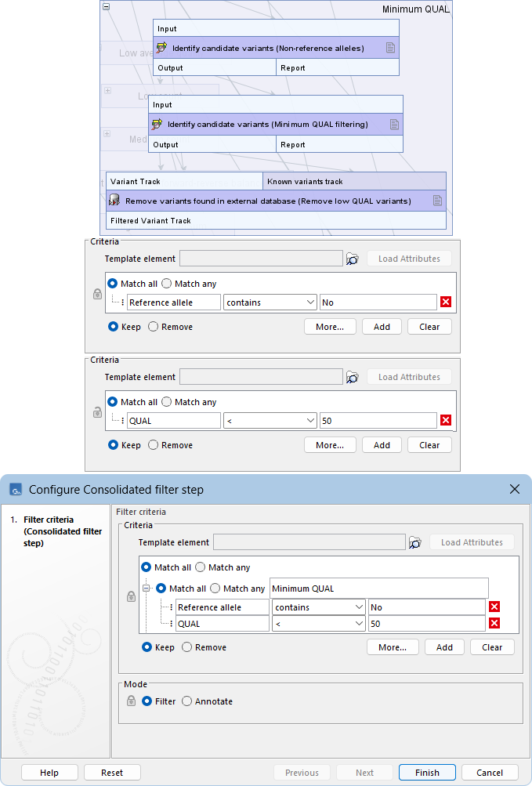Viewport: 532px width, 786px height.
Task: Toggle the lock beside the consolidated criteria
Action: pos(132,596)
